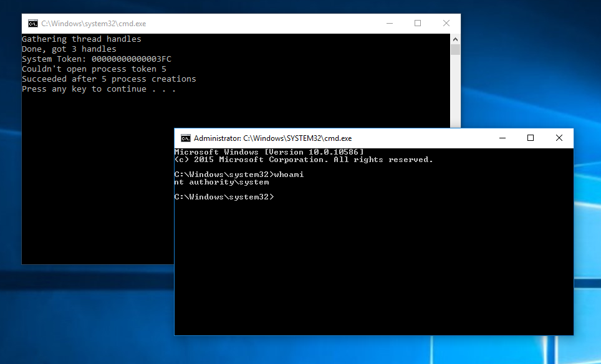The height and width of the screenshot is (364, 601).
Task: Minimize the Administrator cmd.exe window
Action: (x=502, y=138)
